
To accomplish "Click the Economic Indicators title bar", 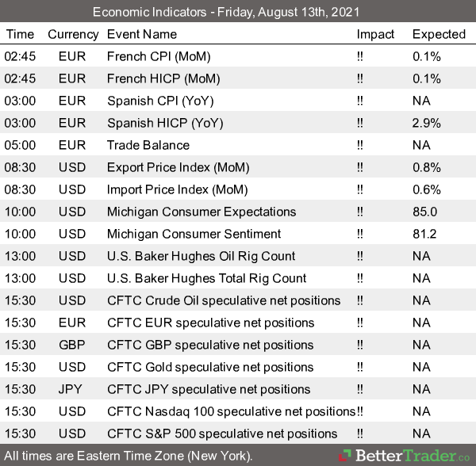I will pos(237,12).
